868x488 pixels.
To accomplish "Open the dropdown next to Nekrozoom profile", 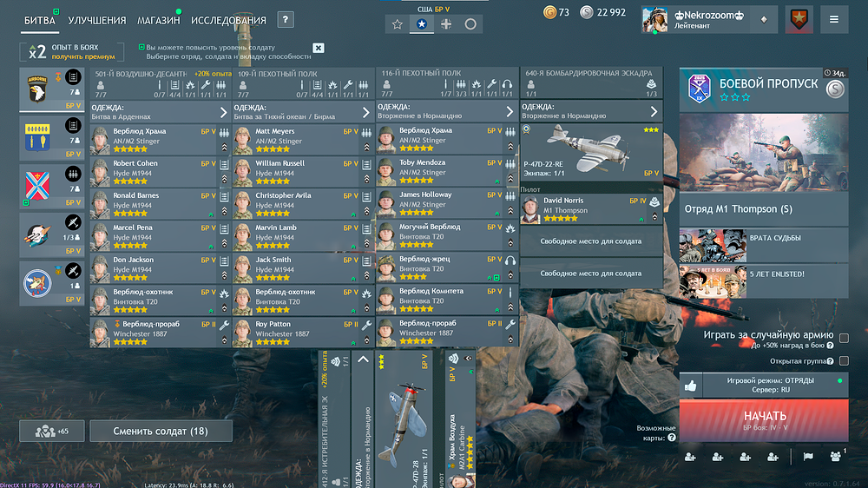I will coord(763,19).
